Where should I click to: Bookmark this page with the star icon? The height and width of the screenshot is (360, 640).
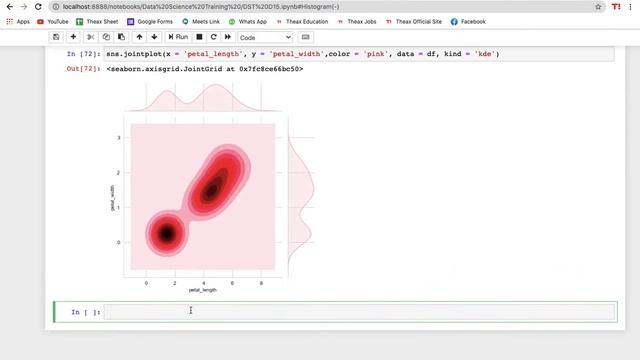click(x=598, y=7)
